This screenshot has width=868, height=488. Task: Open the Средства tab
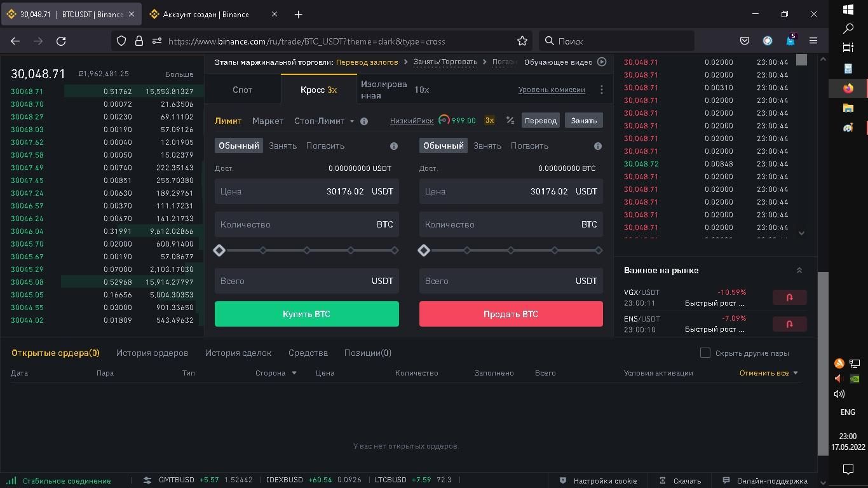(x=308, y=353)
